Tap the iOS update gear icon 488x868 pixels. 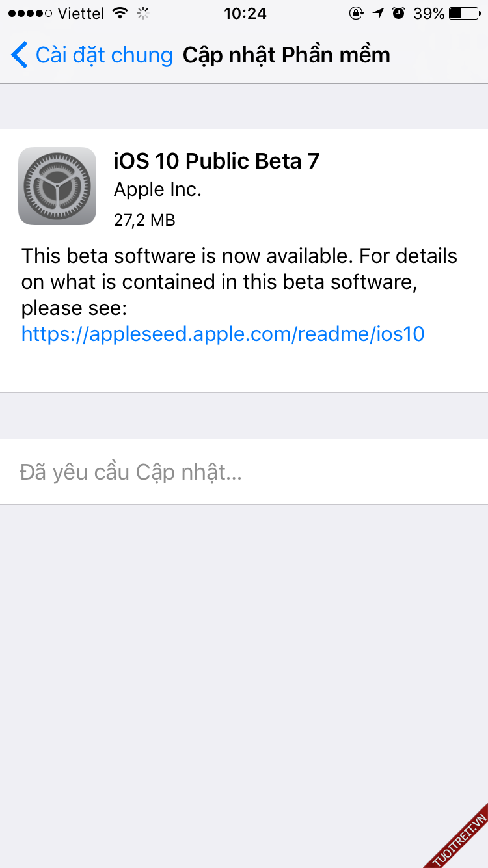tap(57, 186)
